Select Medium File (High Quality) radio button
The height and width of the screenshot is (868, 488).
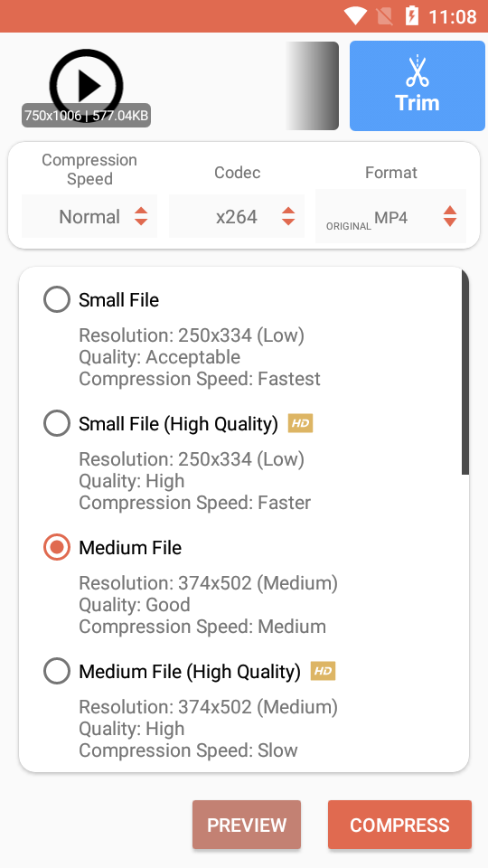point(57,672)
